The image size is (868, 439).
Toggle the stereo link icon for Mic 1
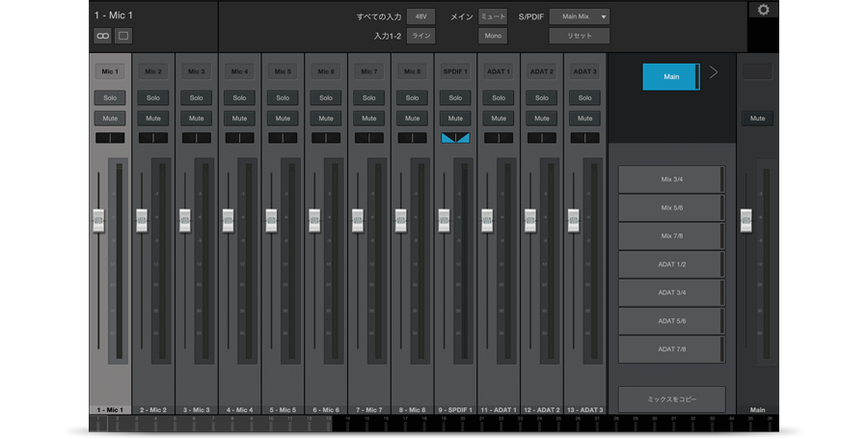[102, 36]
